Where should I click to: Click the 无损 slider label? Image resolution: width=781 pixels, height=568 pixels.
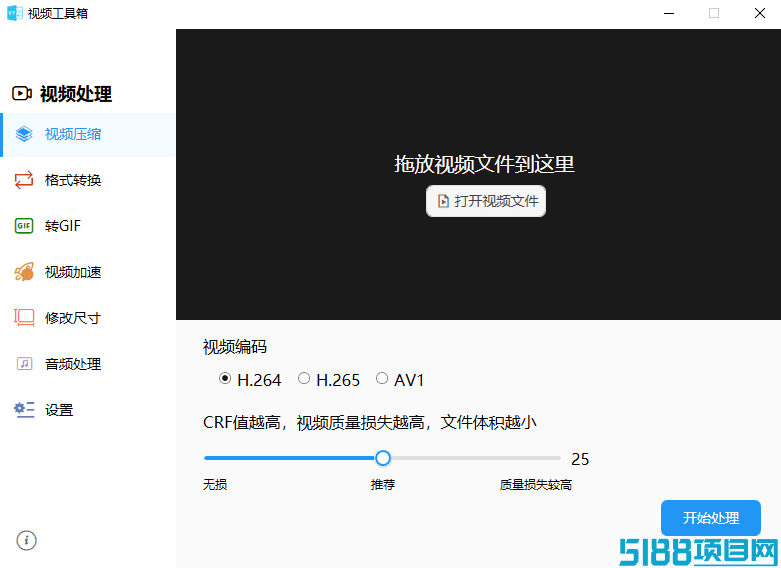point(215,484)
